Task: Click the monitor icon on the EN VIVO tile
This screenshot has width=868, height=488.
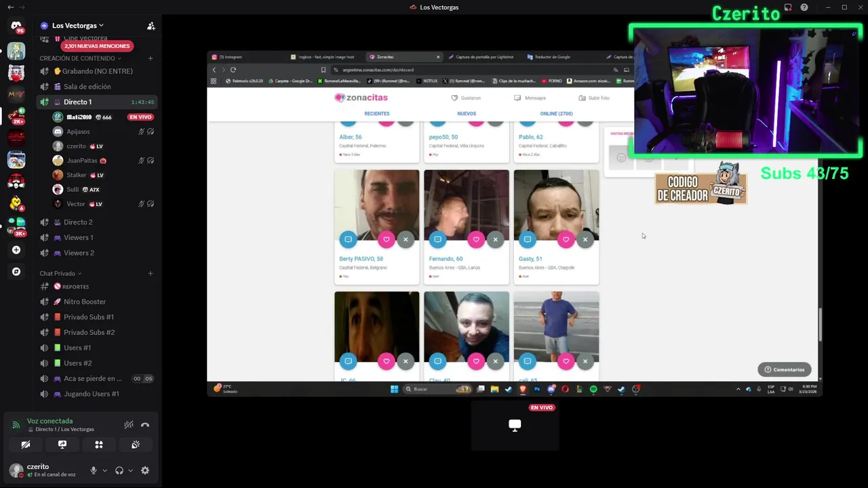Action: click(x=515, y=425)
